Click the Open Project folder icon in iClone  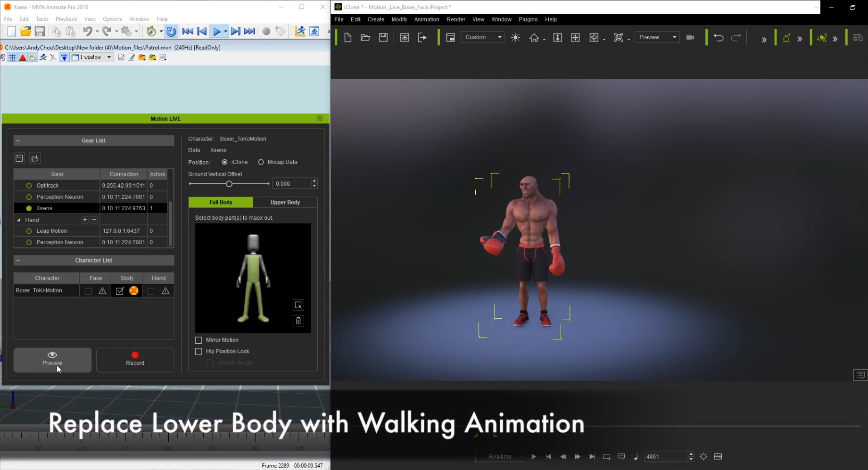coord(365,38)
